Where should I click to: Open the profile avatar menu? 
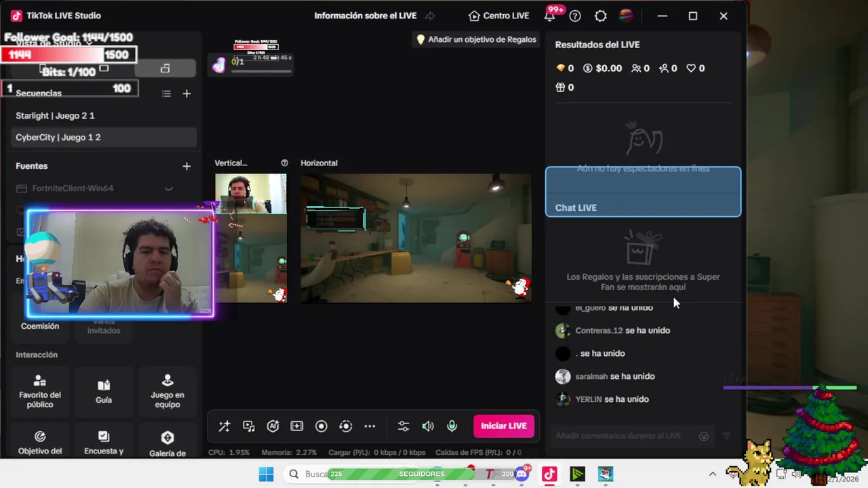pyautogui.click(x=626, y=16)
